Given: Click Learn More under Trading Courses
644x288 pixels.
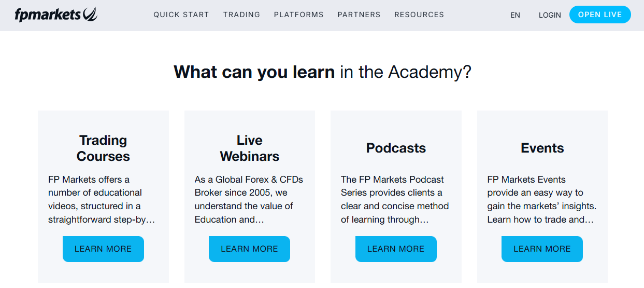Looking at the screenshot, I should click(103, 249).
